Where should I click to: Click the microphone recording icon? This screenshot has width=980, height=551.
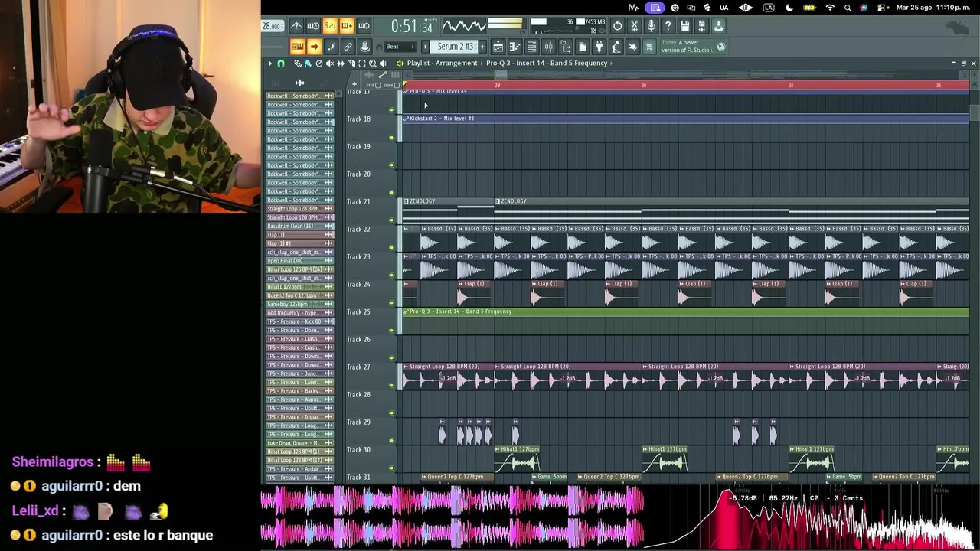point(651,26)
